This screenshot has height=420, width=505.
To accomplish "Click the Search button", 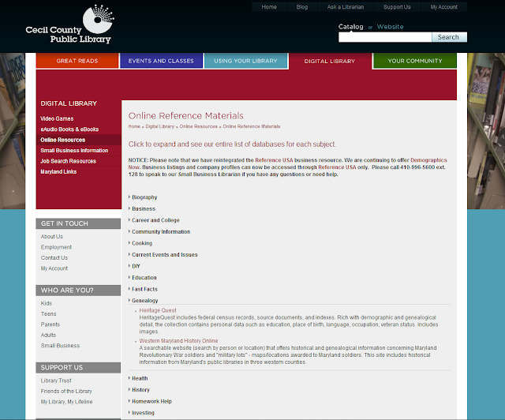I will click(449, 37).
